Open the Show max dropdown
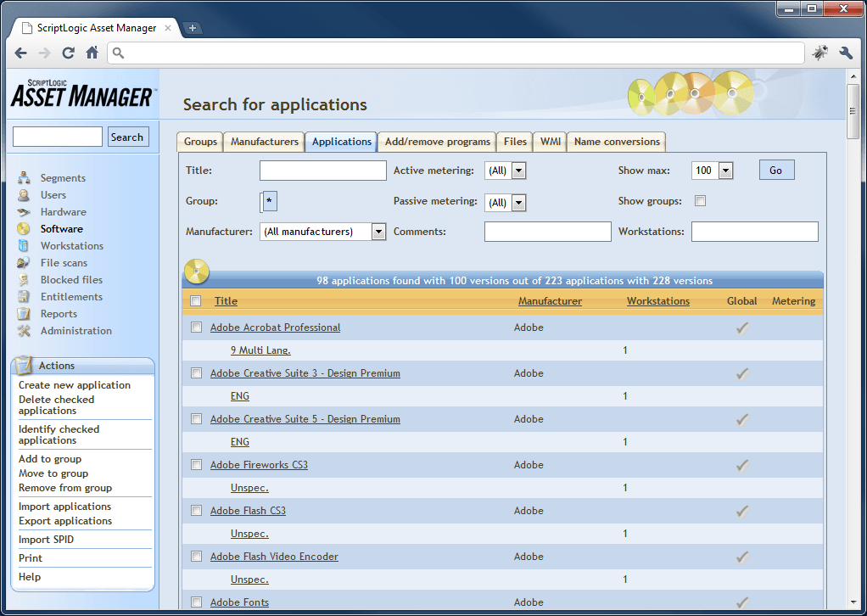Image resolution: width=867 pixels, height=616 pixels. tap(725, 170)
